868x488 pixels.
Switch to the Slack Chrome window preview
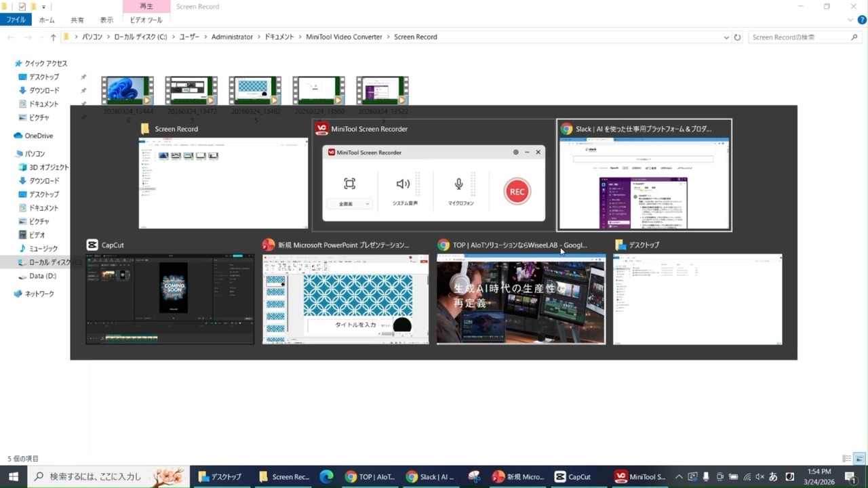click(x=644, y=183)
